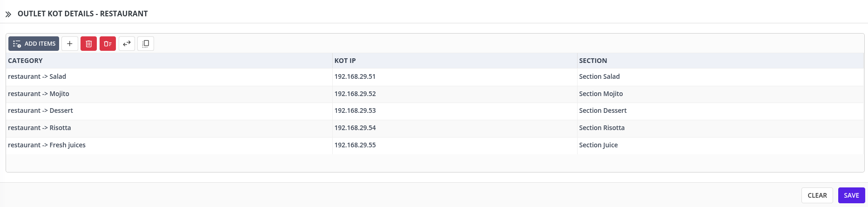
Task: Select the restaurant -> Fresh juices row
Action: [47, 145]
